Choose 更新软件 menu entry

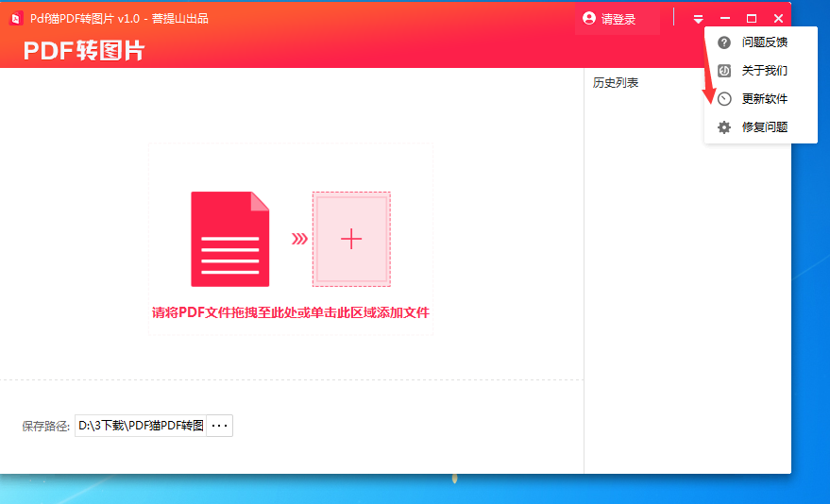pos(764,99)
